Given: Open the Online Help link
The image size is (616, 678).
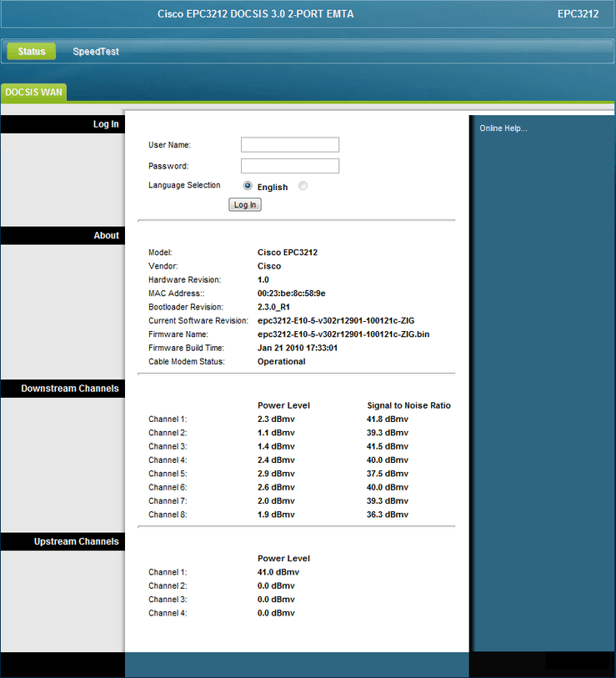Looking at the screenshot, I should [503, 128].
